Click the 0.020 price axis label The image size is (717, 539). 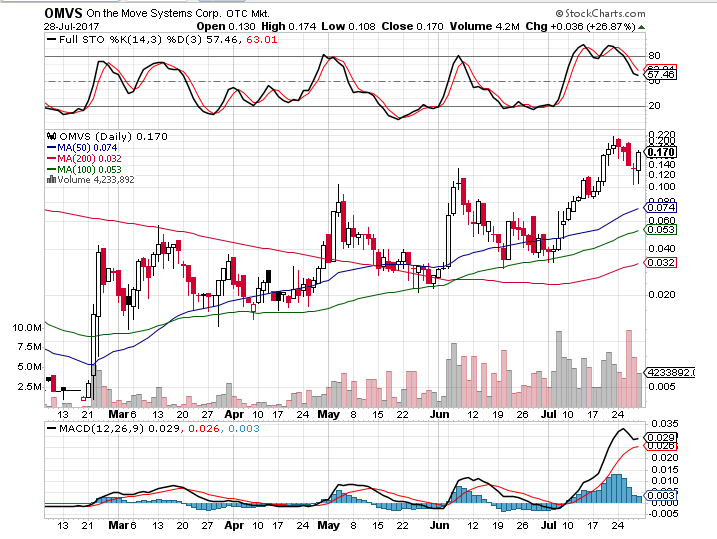point(662,294)
